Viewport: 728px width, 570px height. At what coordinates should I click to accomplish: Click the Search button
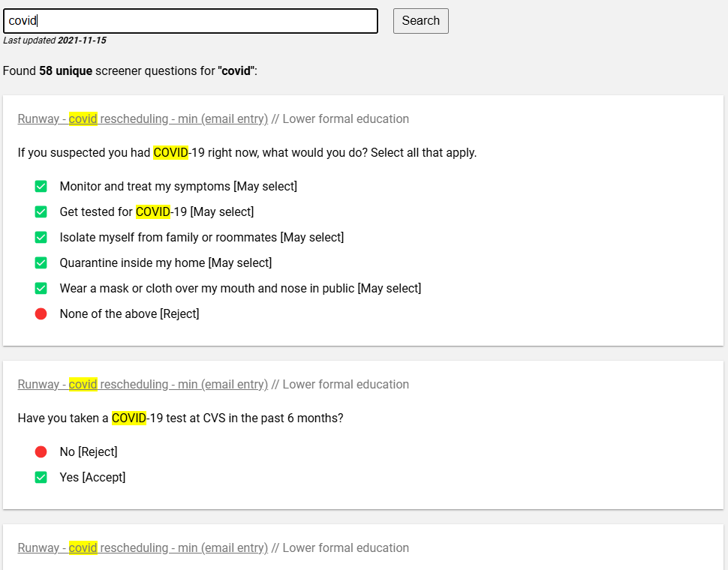420,21
